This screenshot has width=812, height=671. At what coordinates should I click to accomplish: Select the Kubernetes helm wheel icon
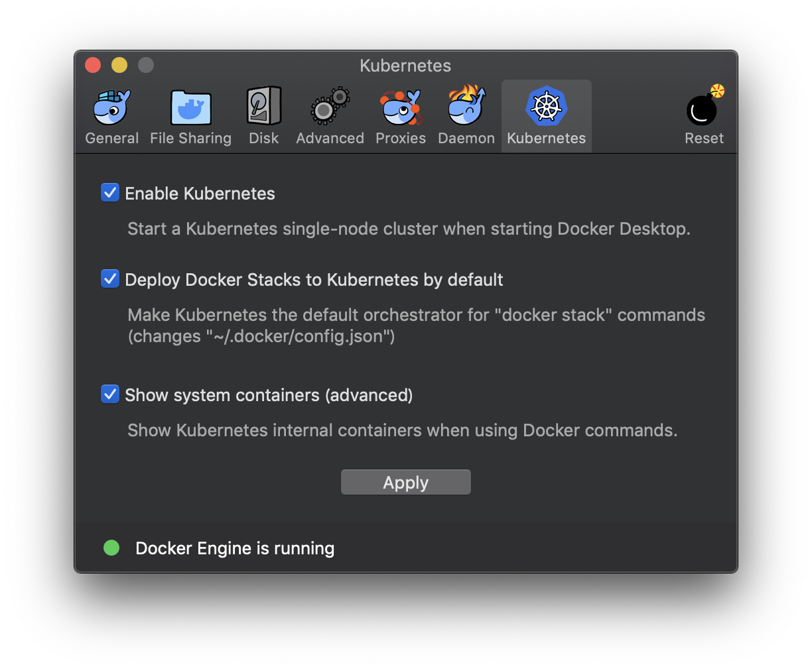[547, 106]
